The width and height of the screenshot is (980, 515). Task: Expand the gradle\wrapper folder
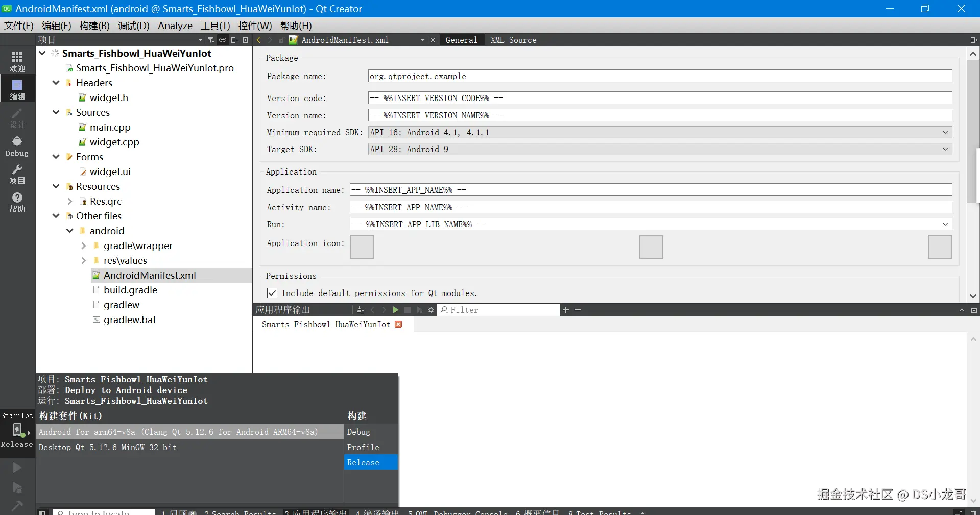point(84,246)
